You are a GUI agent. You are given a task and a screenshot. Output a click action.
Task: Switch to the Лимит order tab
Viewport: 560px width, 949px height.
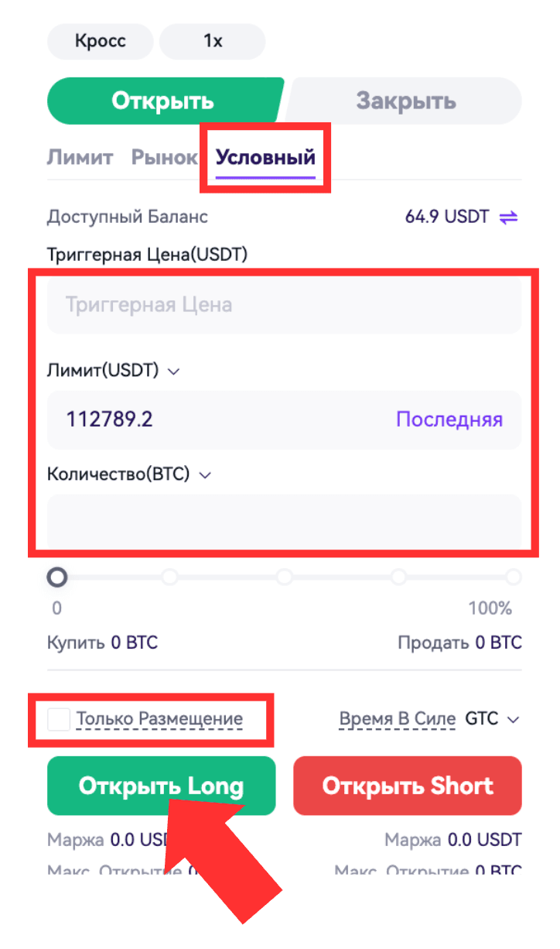(80, 157)
